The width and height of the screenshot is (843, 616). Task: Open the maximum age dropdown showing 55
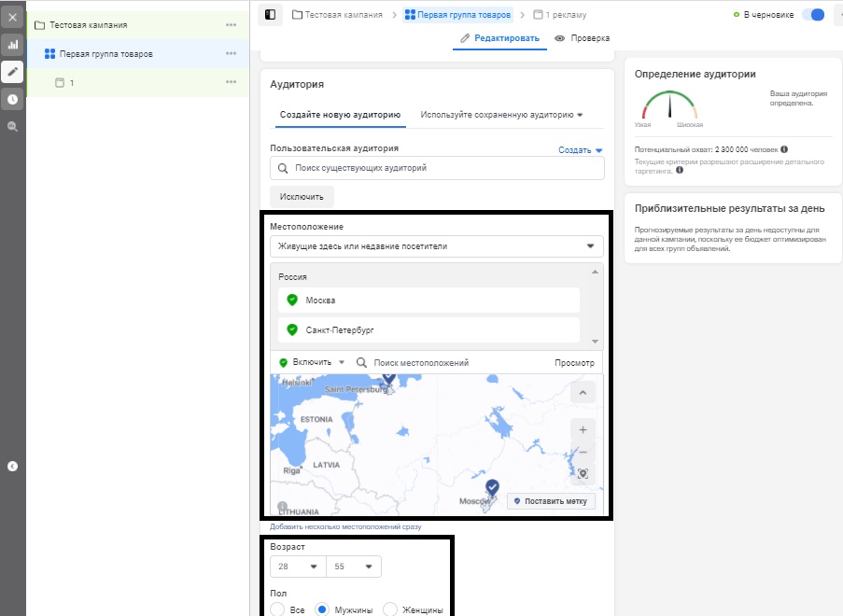pyautogui.click(x=354, y=567)
